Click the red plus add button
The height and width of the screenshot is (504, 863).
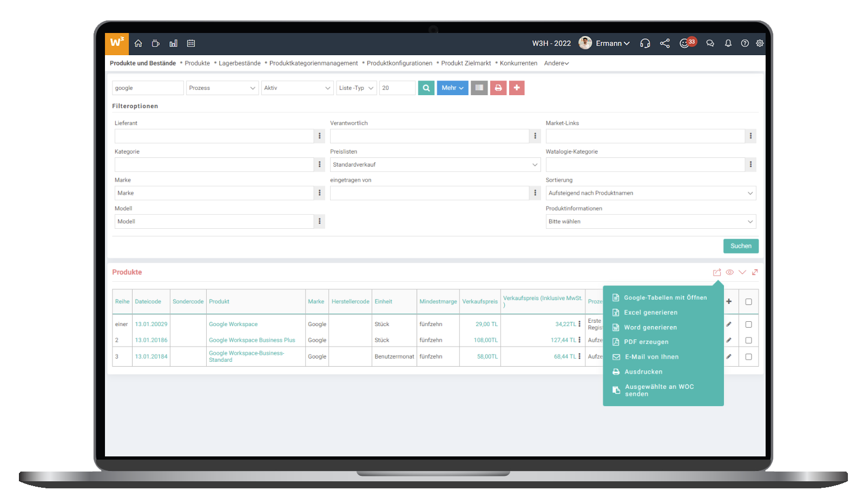click(517, 88)
